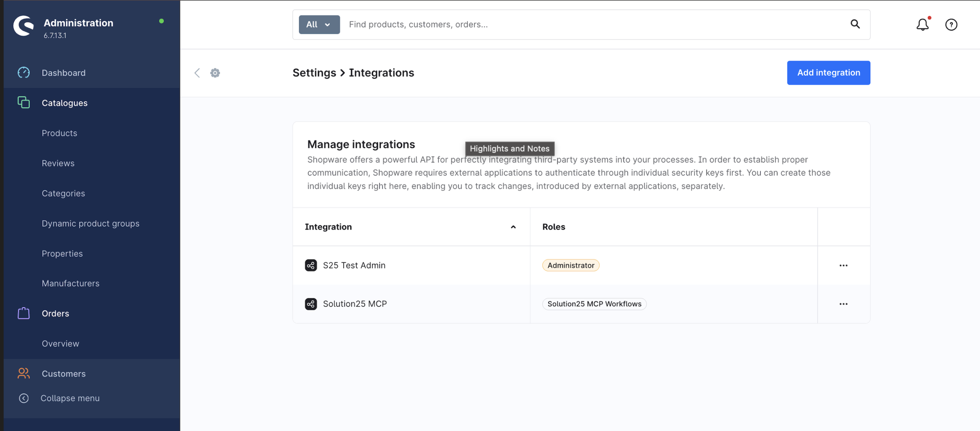The width and height of the screenshot is (980, 431).
Task: Open context menu for S25 Test Admin
Action: click(x=843, y=265)
